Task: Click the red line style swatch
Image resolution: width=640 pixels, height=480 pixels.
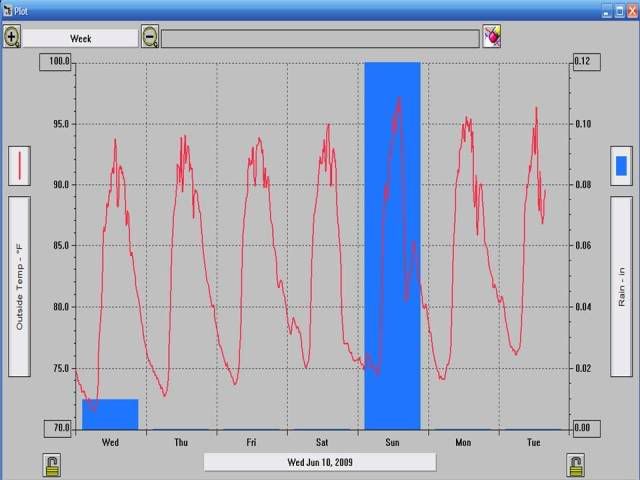Action: click(20, 165)
